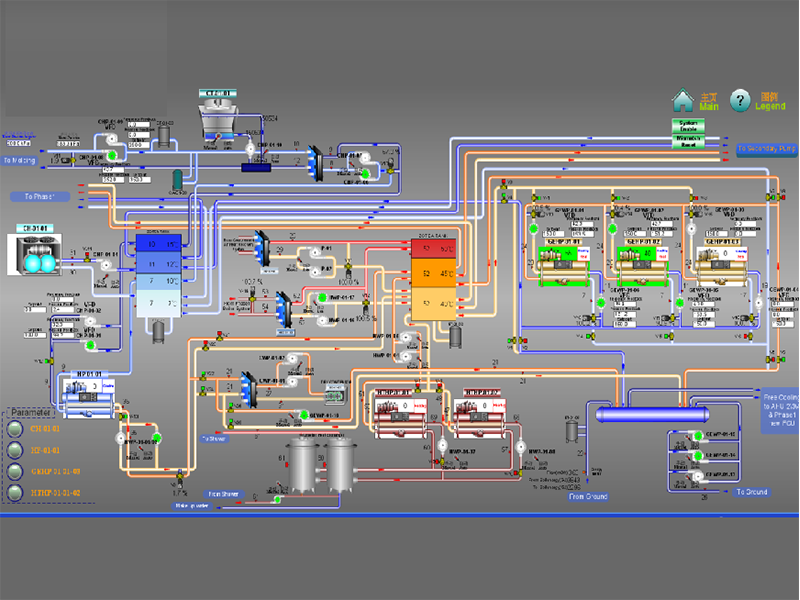The height and width of the screenshot is (600, 800).
Task: Select pump P-02 icon
Action: click(315, 271)
